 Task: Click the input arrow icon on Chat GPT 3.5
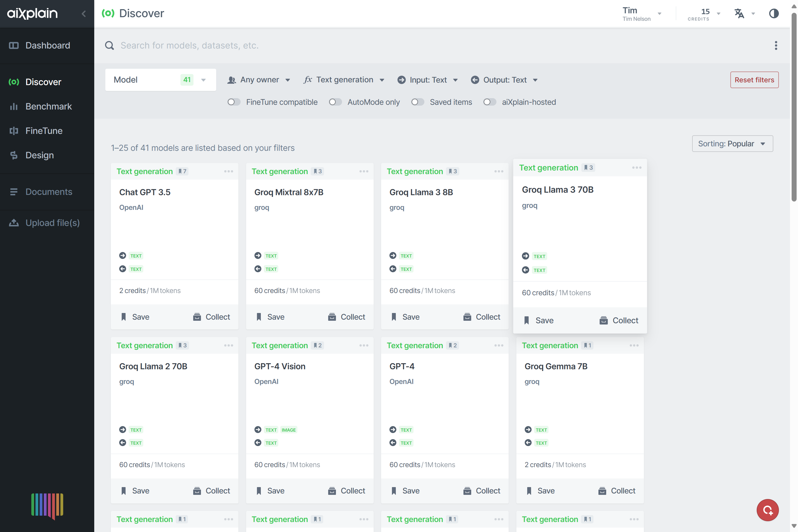(123, 256)
